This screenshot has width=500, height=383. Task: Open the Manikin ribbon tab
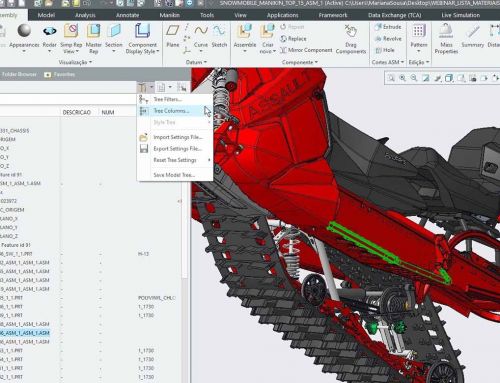pyautogui.click(x=169, y=15)
